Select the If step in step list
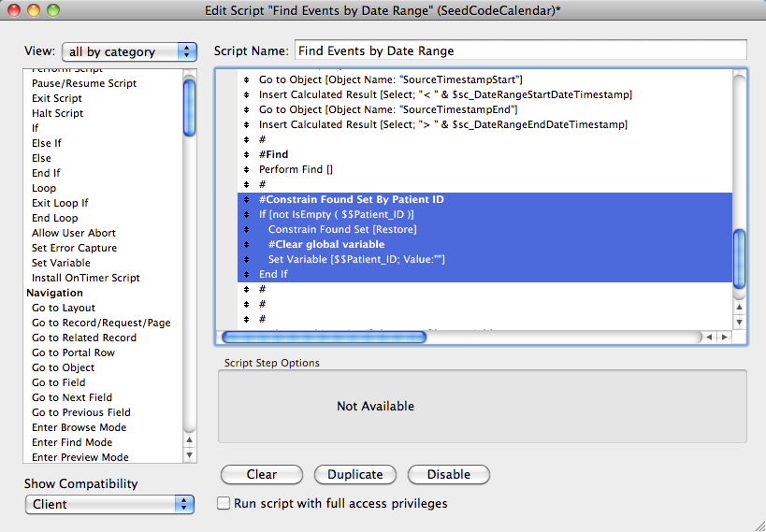 click(35, 128)
